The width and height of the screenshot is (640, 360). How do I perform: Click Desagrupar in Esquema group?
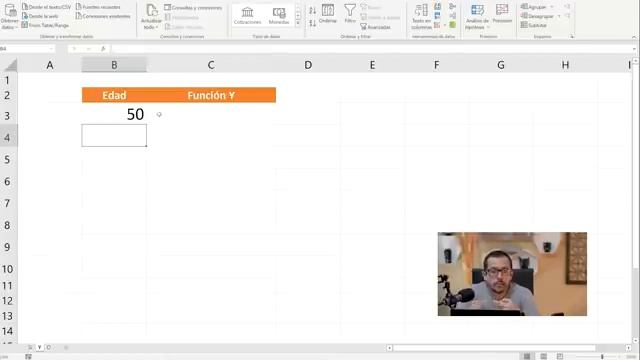click(x=538, y=16)
